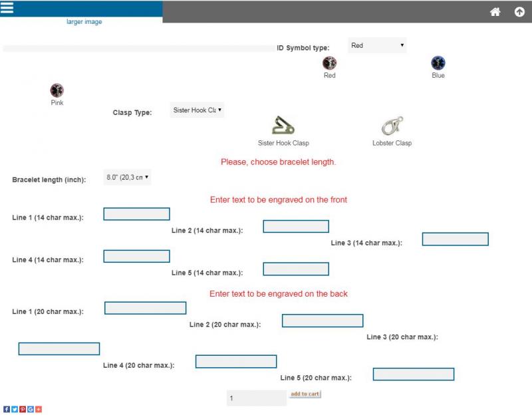532x417 pixels.
Task: Open the ID Symbol type dropdown
Action: [377, 45]
